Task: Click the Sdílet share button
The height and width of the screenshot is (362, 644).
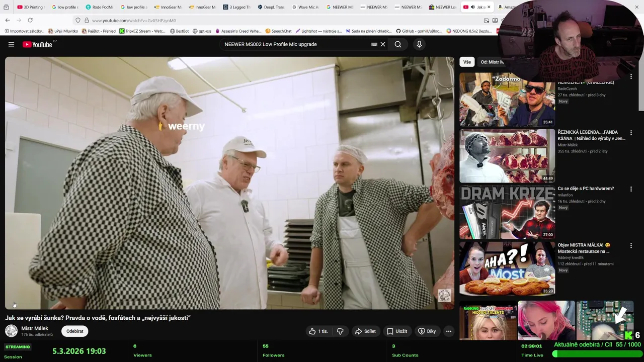Action: (x=365, y=331)
